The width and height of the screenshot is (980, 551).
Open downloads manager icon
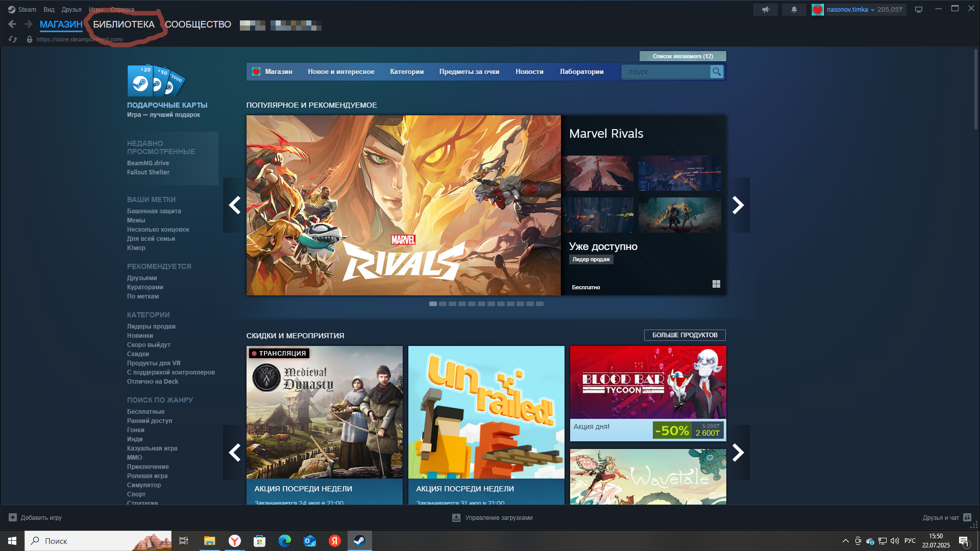[456, 518]
